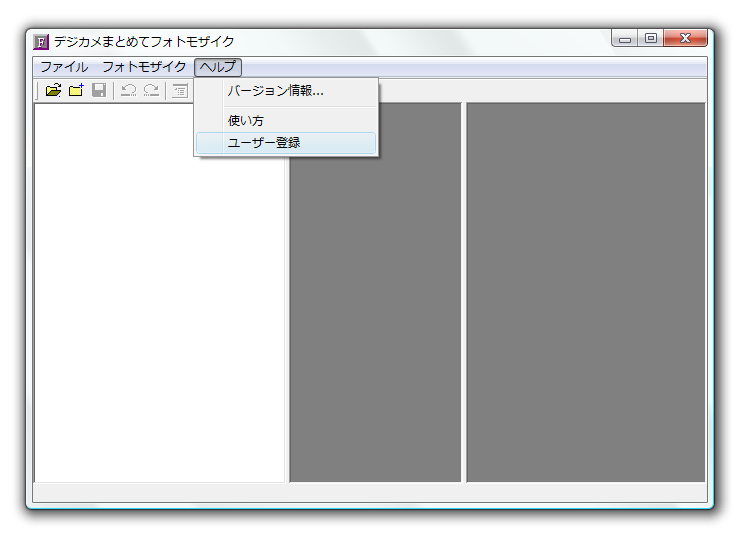Viewport: 745px width, 540px height.
Task: Choose 使い方 in the dropdown
Action: tap(286, 121)
